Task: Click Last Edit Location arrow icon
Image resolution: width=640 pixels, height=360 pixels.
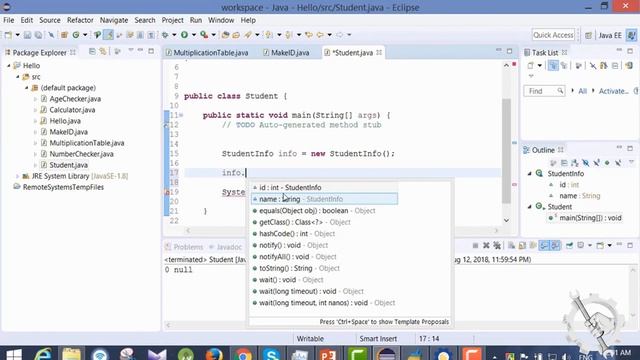Action: 309,35
